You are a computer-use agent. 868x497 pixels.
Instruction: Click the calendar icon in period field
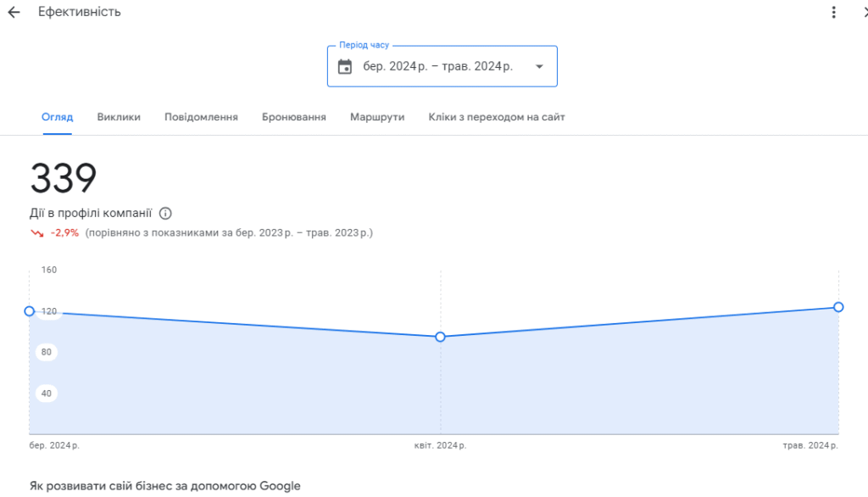[345, 66]
